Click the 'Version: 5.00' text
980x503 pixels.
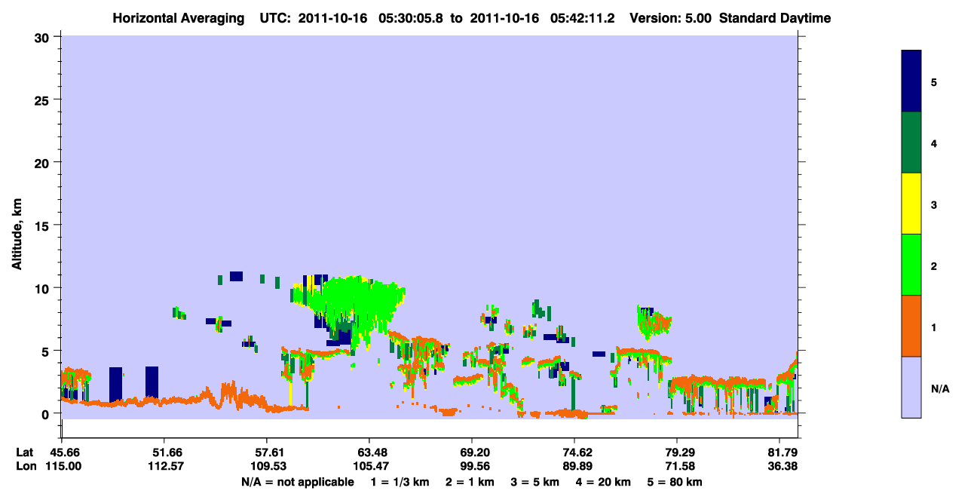coord(672,18)
